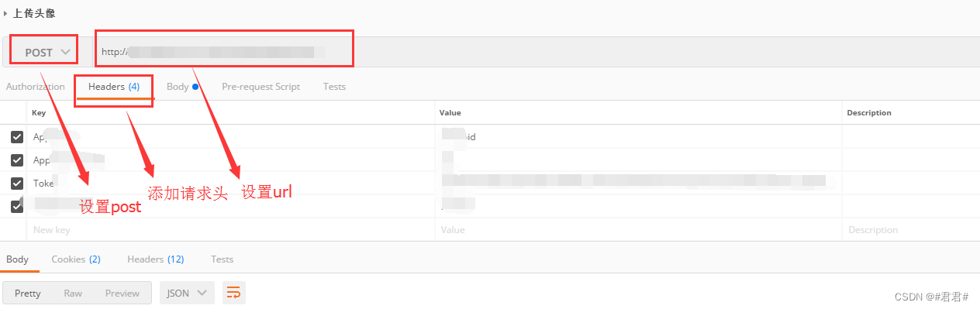Collapse the 上传头像 request title triangle
Screen dimensions: 980x309
click(x=5, y=13)
